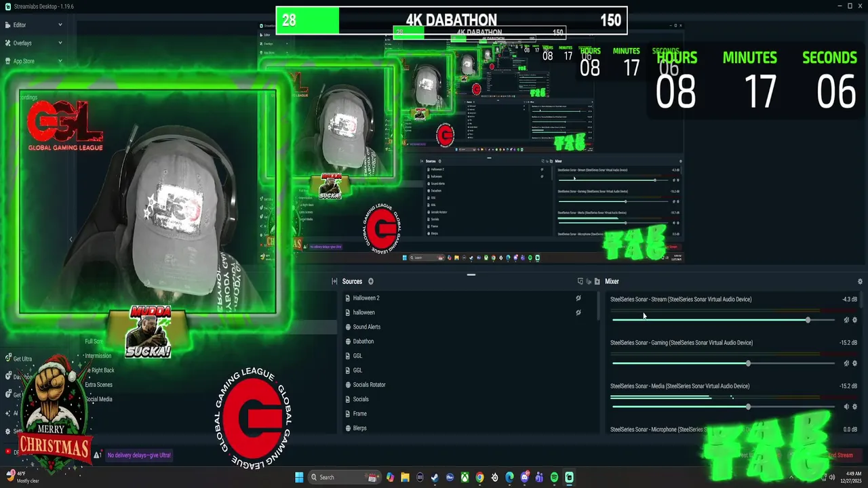Click the Sources list scrollbar

coord(598,307)
